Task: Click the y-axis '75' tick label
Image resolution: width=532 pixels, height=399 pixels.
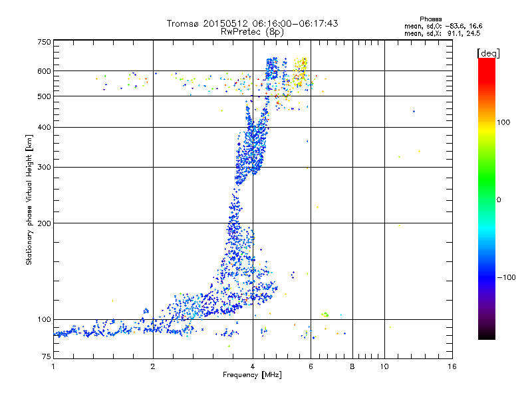Action: pyautogui.click(x=47, y=356)
